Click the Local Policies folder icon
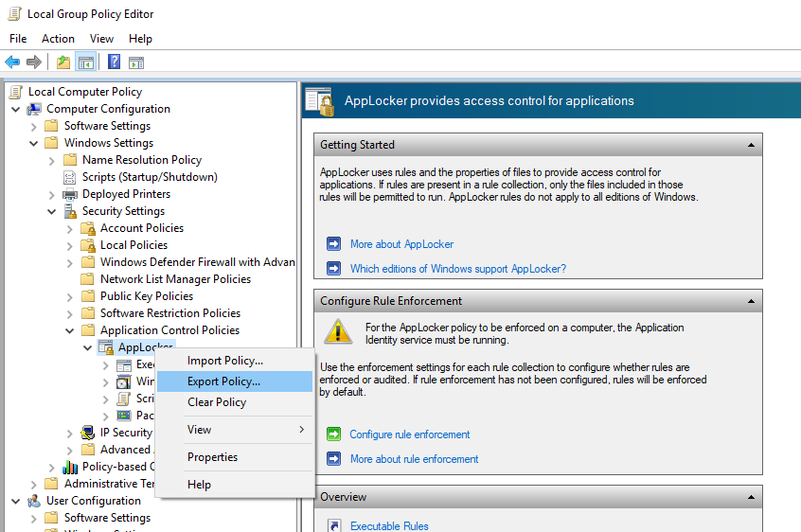 click(88, 245)
